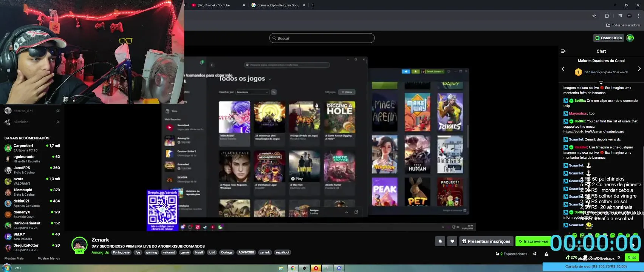Open Discord from the taskbar
644x272 pixels.
coord(339,268)
